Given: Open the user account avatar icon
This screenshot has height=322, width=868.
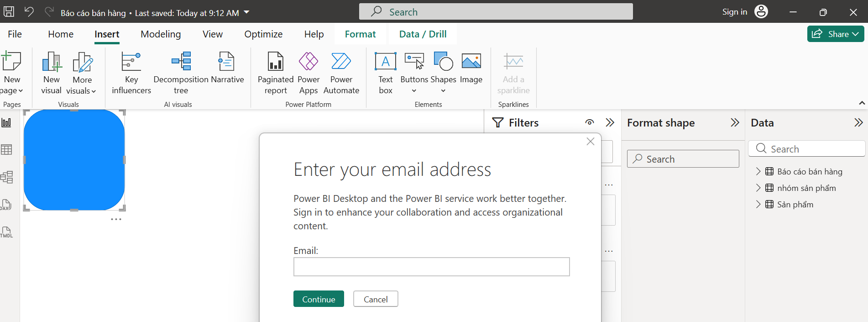Looking at the screenshot, I should [761, 12].
